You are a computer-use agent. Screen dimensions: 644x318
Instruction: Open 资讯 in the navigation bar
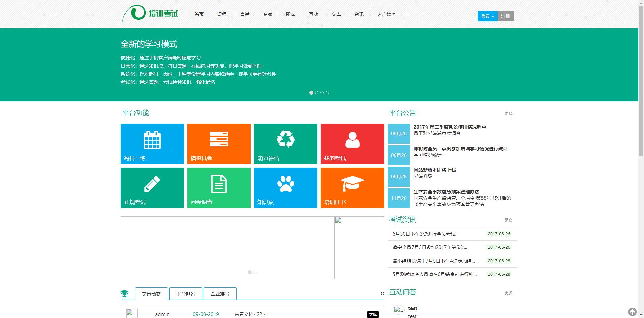tap(359, 14)
